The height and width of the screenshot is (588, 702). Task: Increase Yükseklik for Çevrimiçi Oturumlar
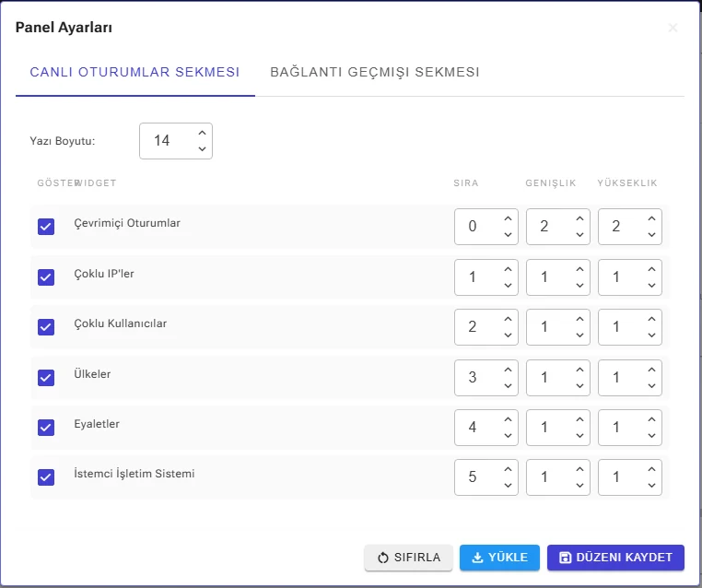pos(651,218)
